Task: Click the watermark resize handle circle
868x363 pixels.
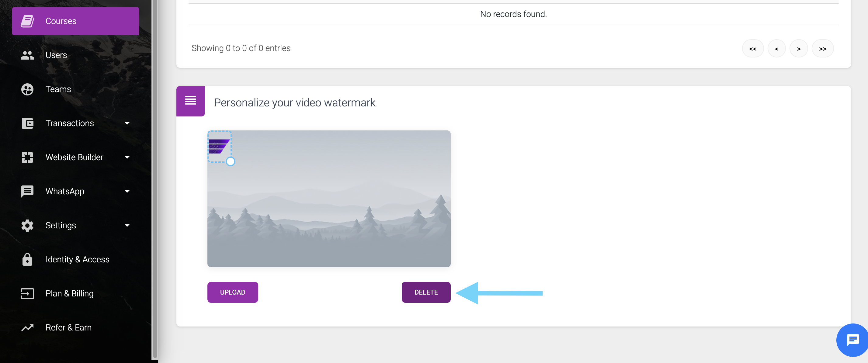Action: click(x=231, y=162)
